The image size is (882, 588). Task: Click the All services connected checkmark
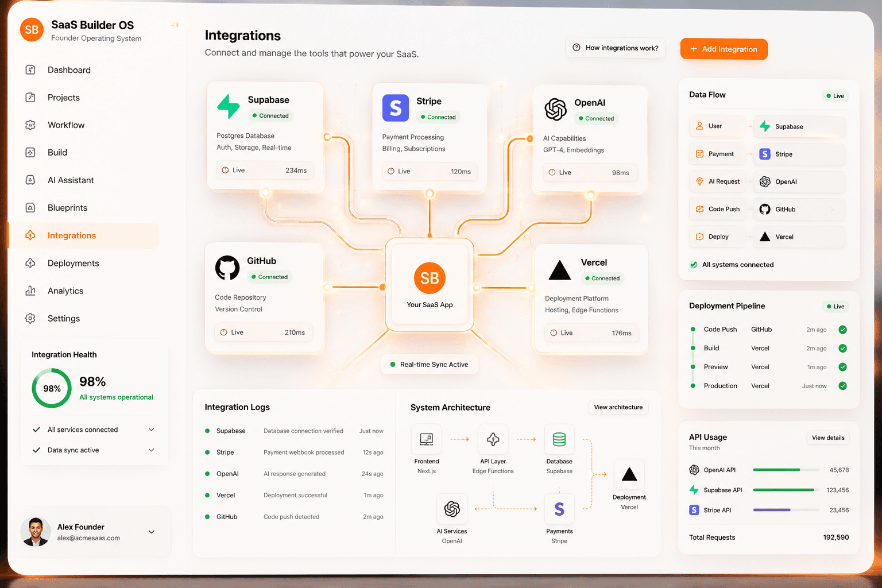coord(36,430)
